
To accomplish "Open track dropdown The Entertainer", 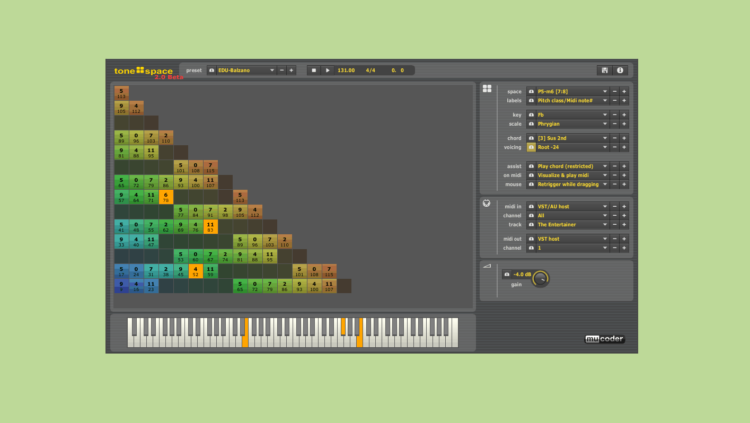I will pos(572,224).
